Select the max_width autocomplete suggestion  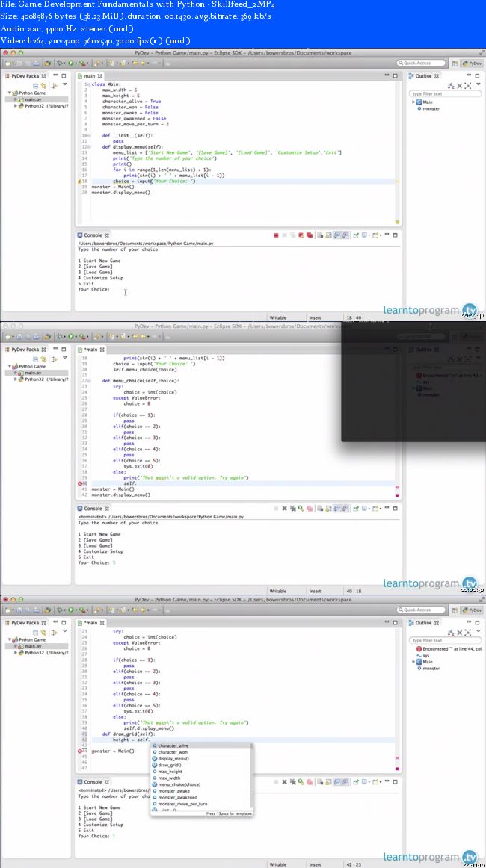pyautogui.click(x=170, y=778)
